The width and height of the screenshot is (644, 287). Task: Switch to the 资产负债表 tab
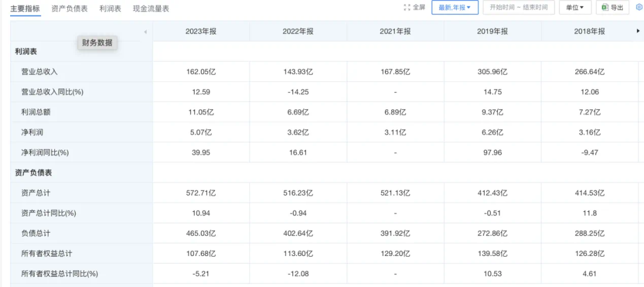(69, 8)
